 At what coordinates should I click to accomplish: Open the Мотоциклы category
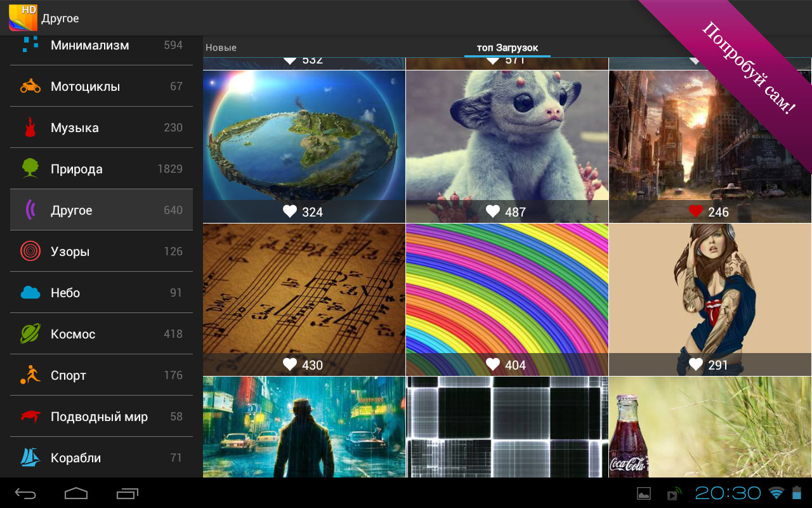tap(101, 86)
